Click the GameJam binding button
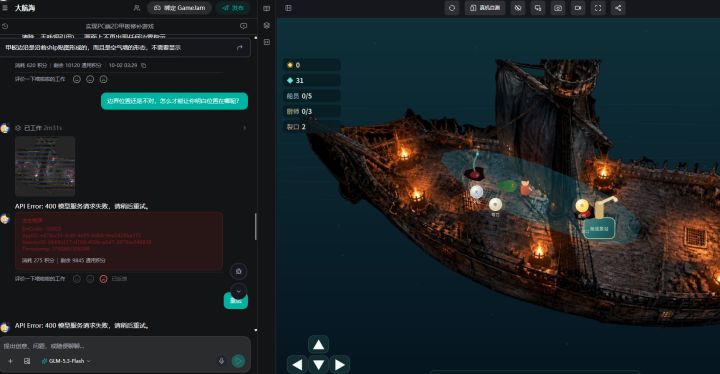The height and width of the screenshot is (374, 720). tap(180, 8)
